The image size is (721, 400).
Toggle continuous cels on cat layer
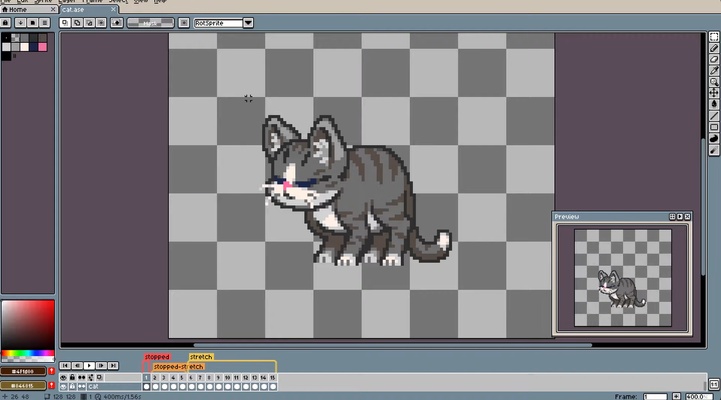(81, 387)
